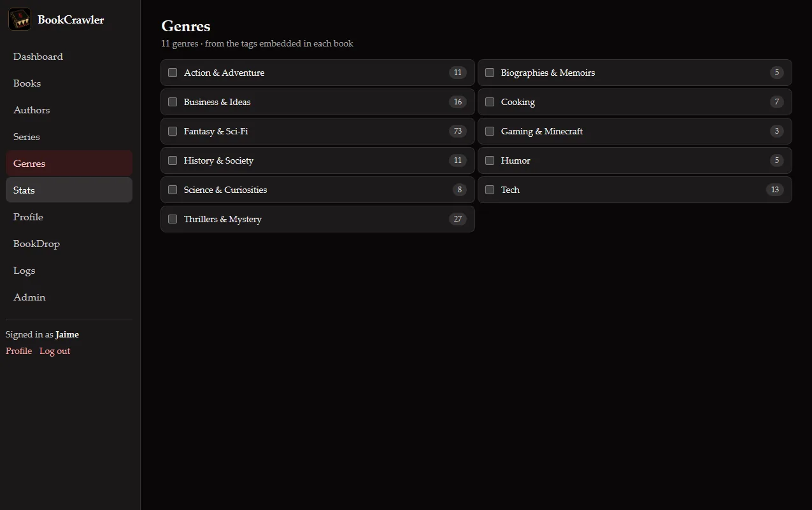Image resolution: width=812 pixels, height=510 pixels.
Task: Open the Fantasy & Sci-Fi genre label
Action: (216, 131)
